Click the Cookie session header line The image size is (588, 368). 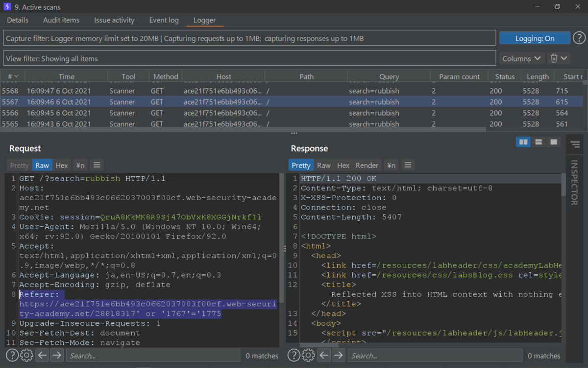point(140,217)
